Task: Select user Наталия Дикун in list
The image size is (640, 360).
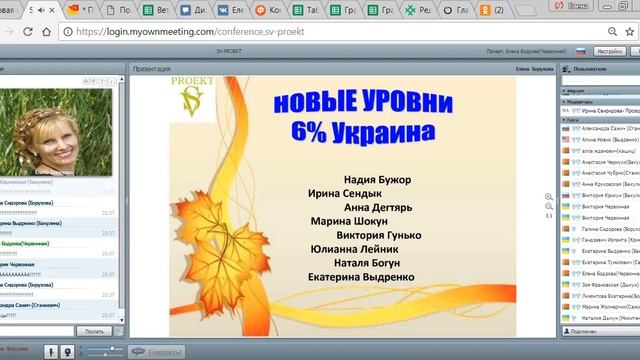Action: pyautogui.click(x=601, y=318)
